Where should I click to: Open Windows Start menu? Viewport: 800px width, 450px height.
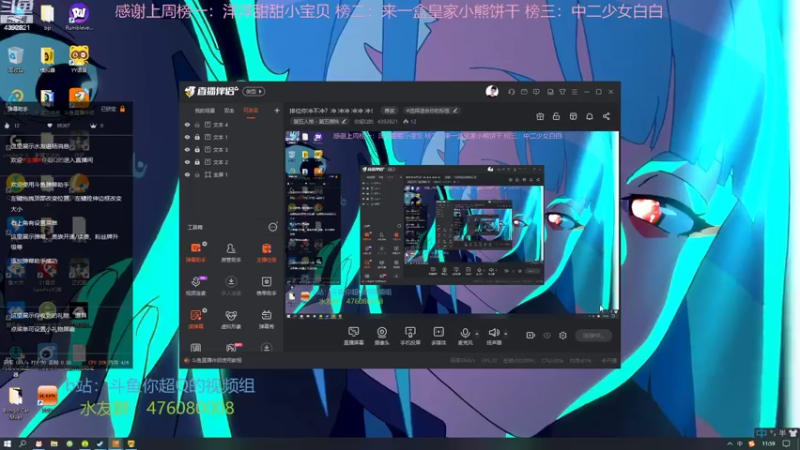7,444
